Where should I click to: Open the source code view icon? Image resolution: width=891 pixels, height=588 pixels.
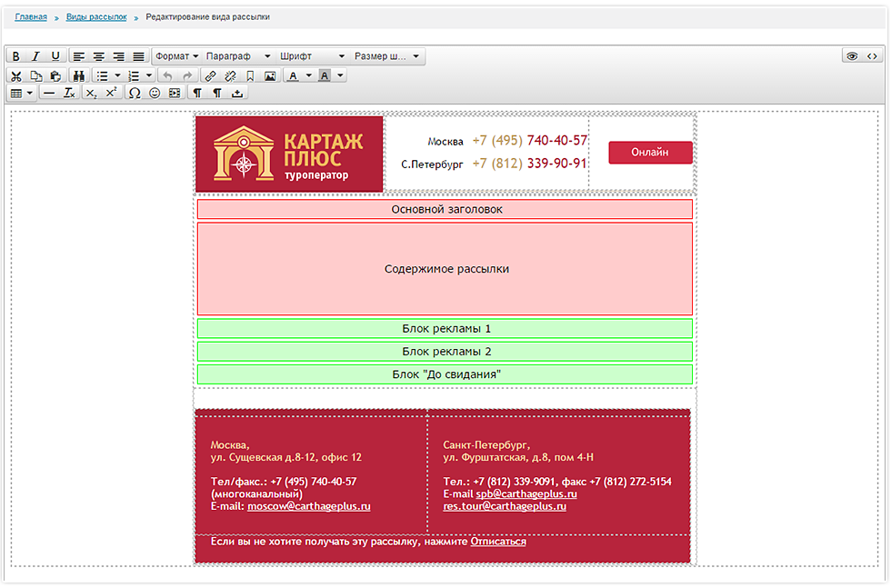pyautogui.click(x=872, y=56)
